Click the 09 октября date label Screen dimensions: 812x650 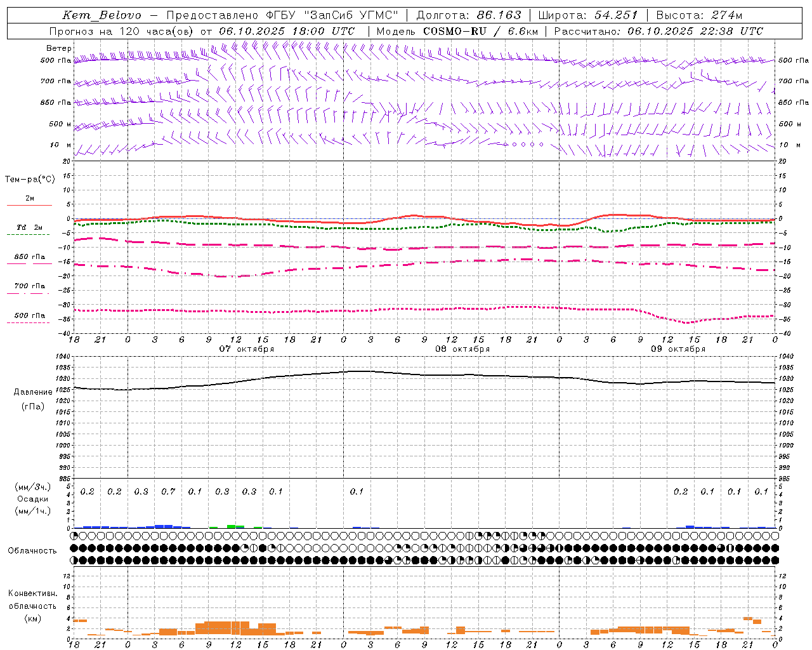pyautogui.click(x=678, y=349)
